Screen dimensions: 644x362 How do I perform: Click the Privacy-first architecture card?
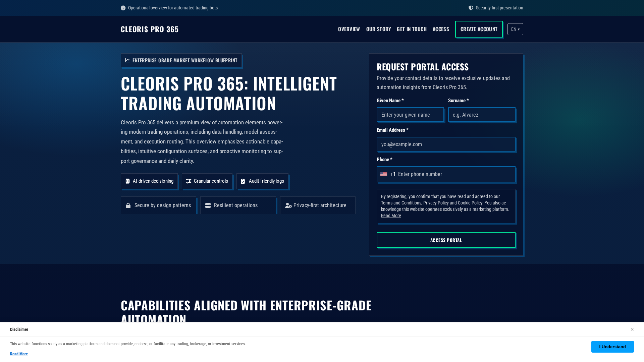click(x=318, y=205)
